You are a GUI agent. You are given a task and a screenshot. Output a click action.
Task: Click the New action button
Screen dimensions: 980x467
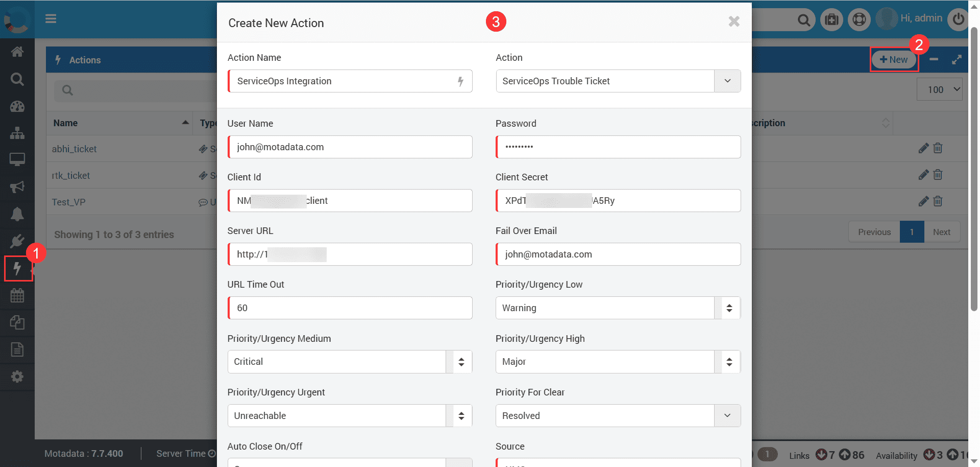coord(894,60)
